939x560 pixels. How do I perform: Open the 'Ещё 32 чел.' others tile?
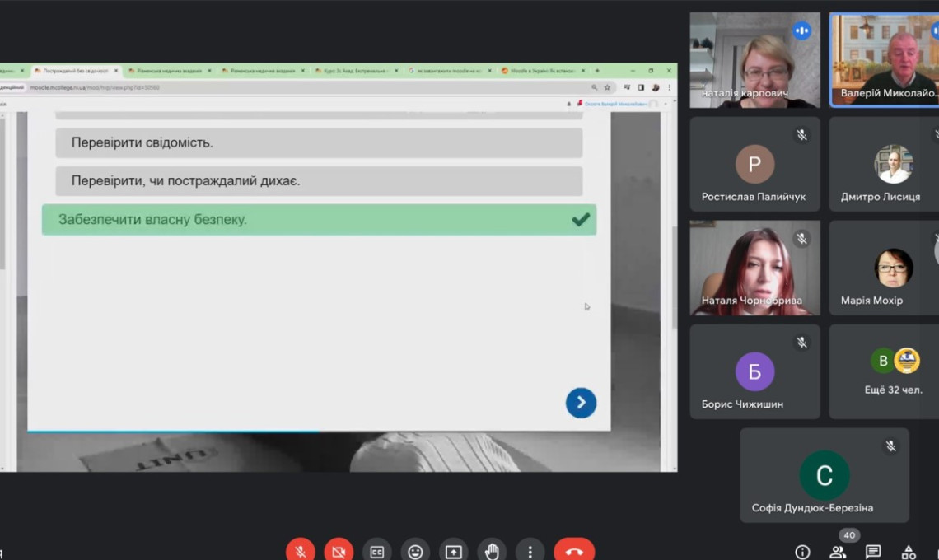pos(885,371)
